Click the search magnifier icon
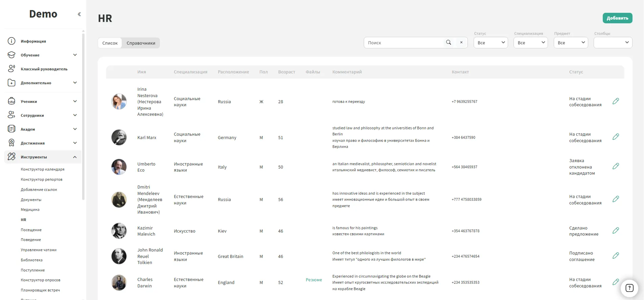Image resolution: width=644 pixels, height=300 pixels. [449, 43]
